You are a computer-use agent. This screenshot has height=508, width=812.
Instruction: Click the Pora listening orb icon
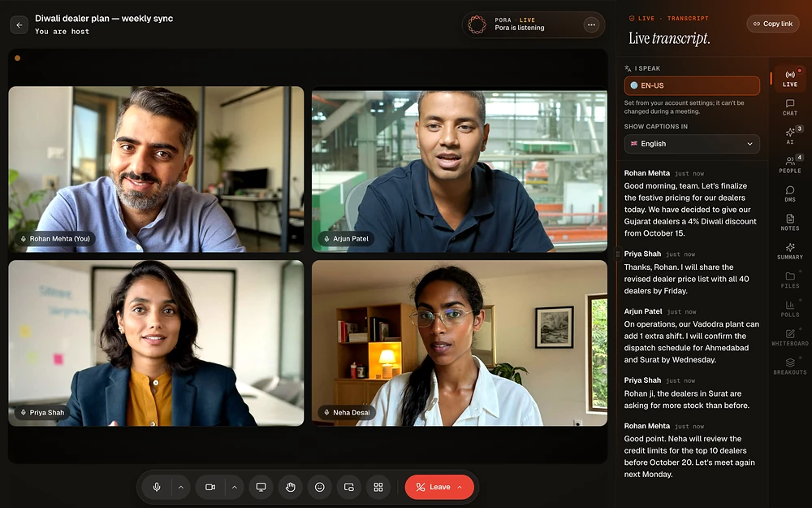[477, 24]
